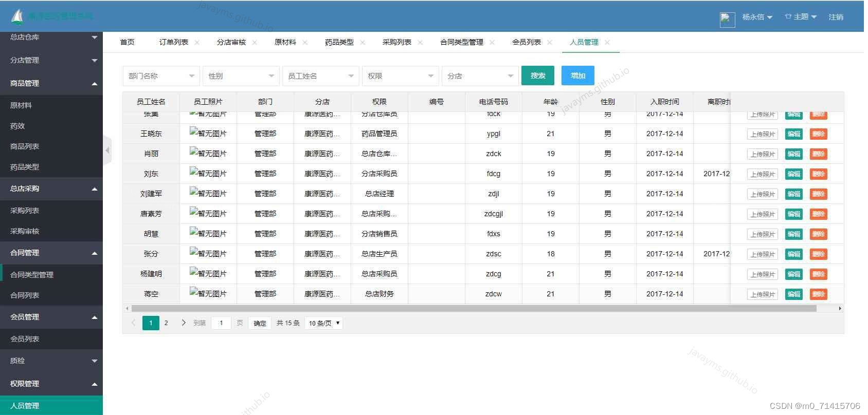
Task: Collapse the 商品管理 sidebar menu
Action: tap(51, 83)
